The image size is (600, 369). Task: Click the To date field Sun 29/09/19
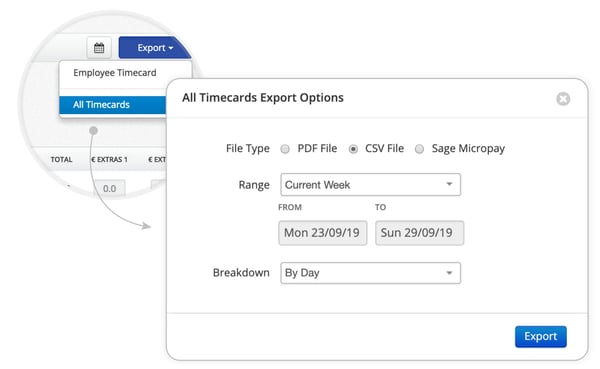coord(419,233)
